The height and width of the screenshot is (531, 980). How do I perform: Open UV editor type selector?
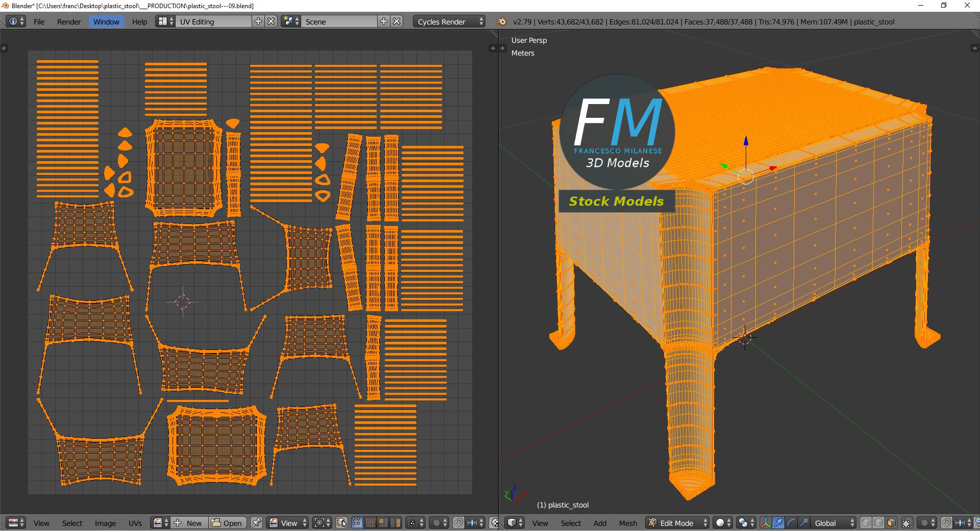[x=16, y=523]
